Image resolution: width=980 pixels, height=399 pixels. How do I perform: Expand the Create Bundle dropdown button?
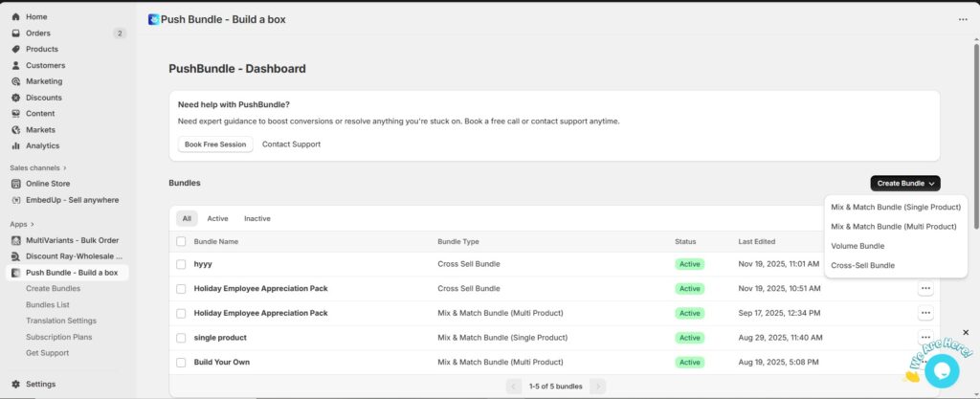(904, 183)
